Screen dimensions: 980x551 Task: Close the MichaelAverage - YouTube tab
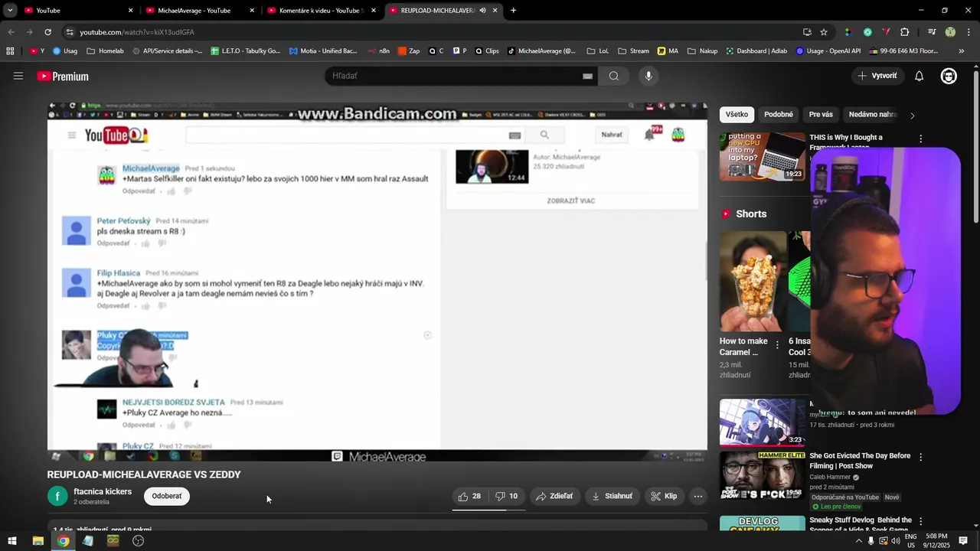tap(252, 11)
